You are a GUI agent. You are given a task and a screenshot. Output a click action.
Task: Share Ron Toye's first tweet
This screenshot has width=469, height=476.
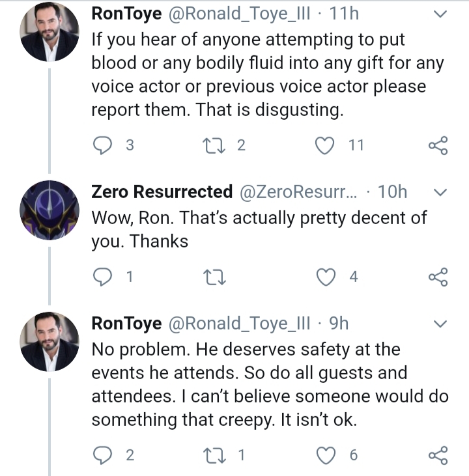[x=438, y=145]
